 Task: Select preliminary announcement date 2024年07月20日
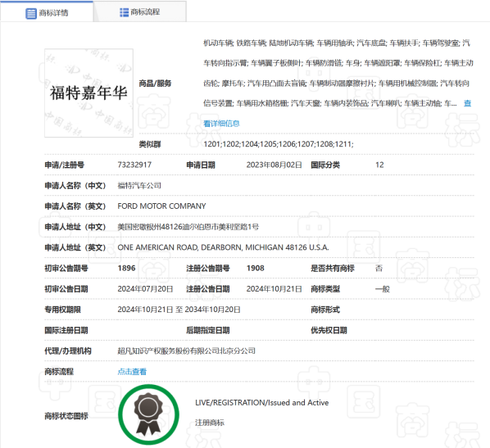click(x=145, y=289)
